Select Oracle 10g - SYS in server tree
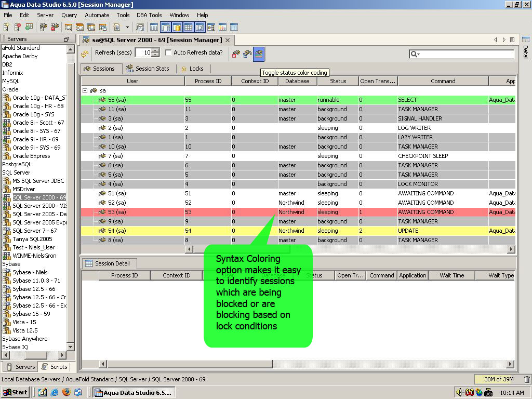Viewport: 532px width, 399px height. 33,114
